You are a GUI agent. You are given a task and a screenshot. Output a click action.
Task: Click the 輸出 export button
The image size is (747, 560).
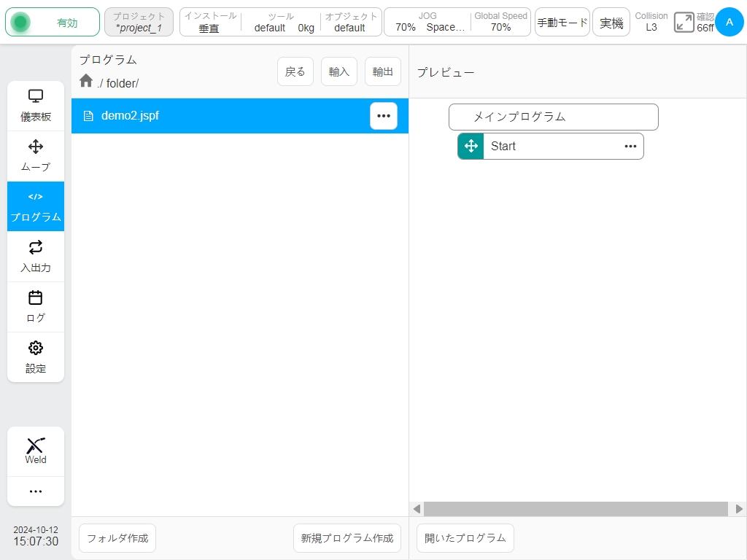383,71
